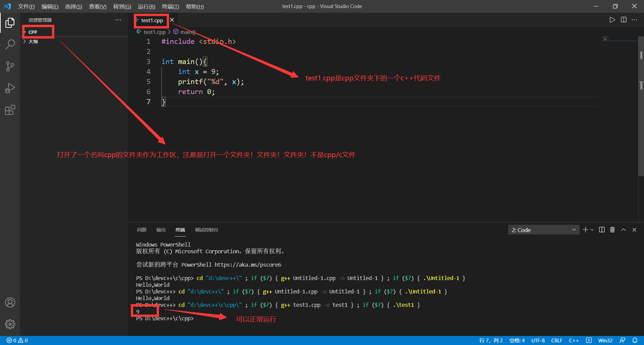
Task: Expand the 大纲 outline section
Action: click(33, 41)
